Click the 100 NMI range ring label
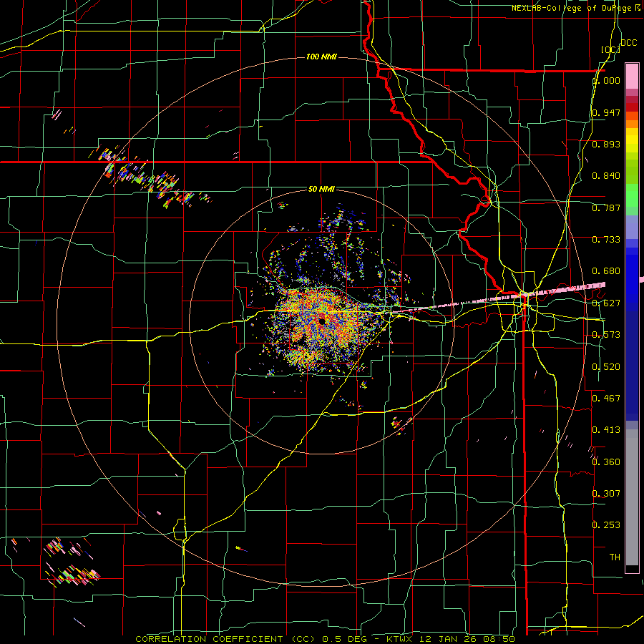This screenshot has width=644, height=644. click(x=321, y=57)
